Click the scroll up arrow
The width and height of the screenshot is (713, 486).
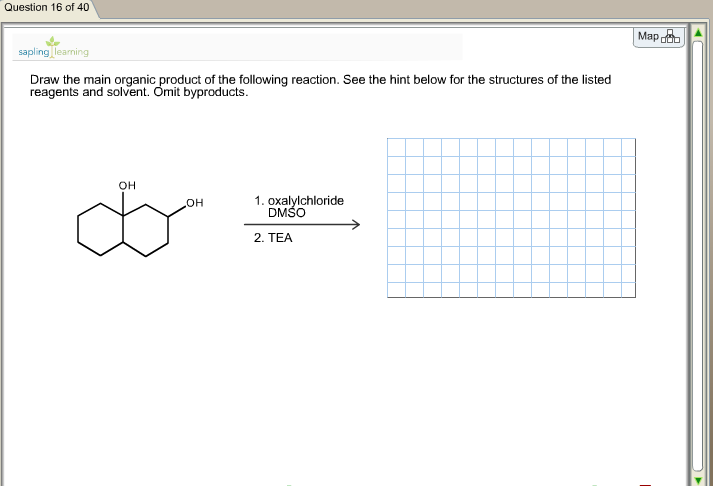click(698, 33)
